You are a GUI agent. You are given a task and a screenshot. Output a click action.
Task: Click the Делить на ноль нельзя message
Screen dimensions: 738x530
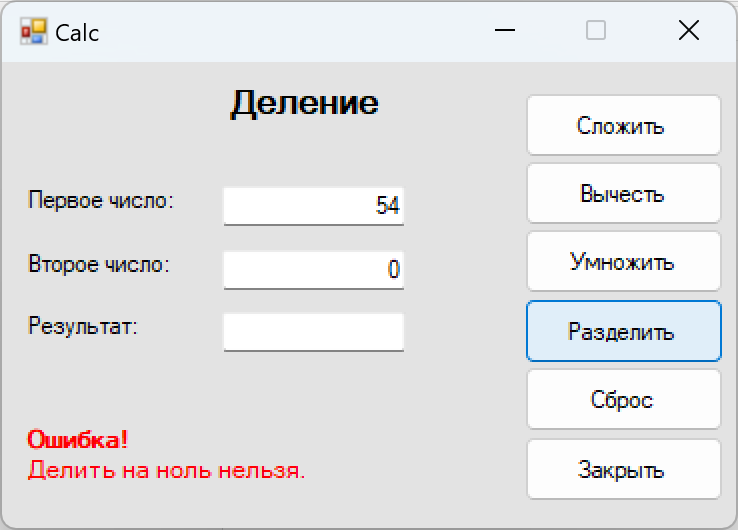pyautogui.click(x=167, y=470)
